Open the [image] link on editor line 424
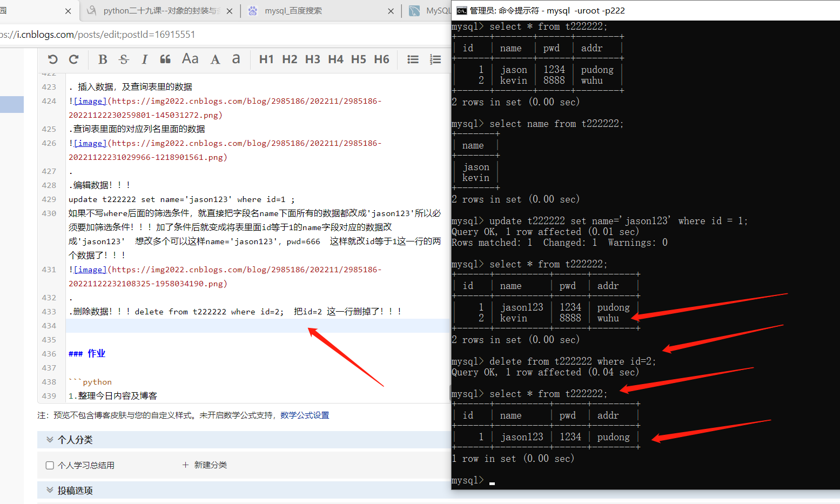The image size is (840, 504). point(90,101)
